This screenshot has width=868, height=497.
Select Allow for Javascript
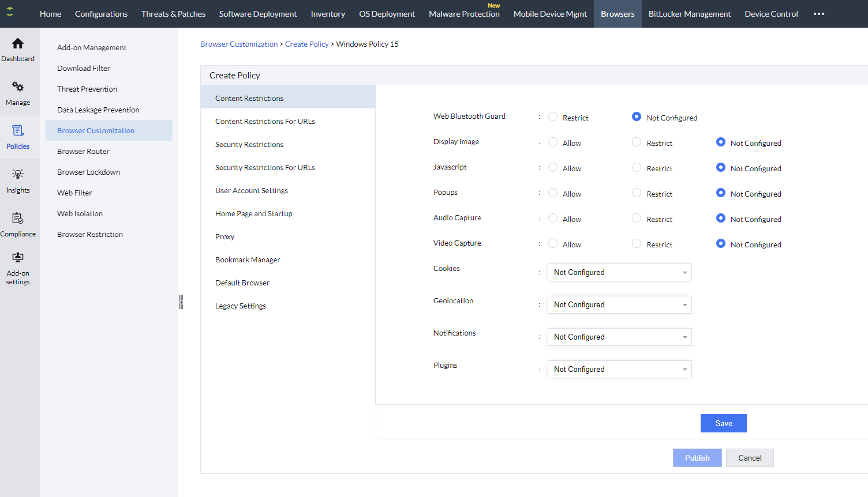tap(553, 168)
